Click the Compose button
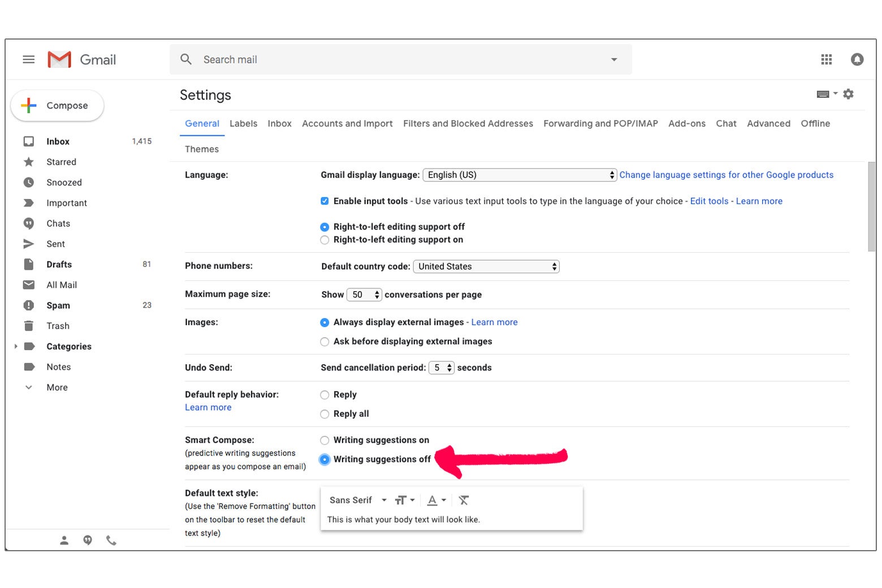Screen dimensions: 882x588 click(x=57, y=105)
